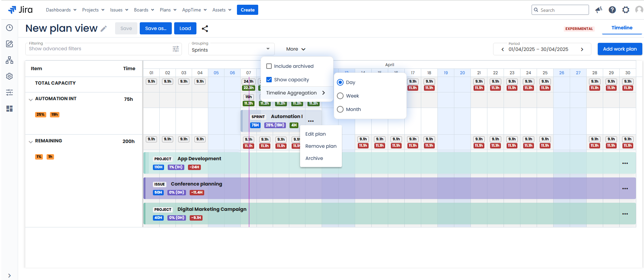Click the Add work plan button

pos(620,49)
